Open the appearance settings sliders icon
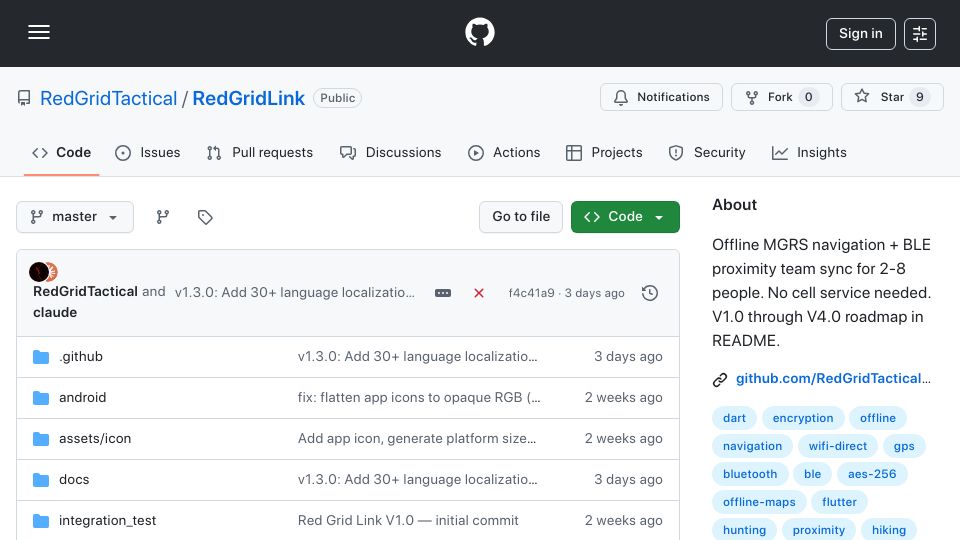Viewport: 960px width, 540px height. pyautogui.click(x=920, y=34)
